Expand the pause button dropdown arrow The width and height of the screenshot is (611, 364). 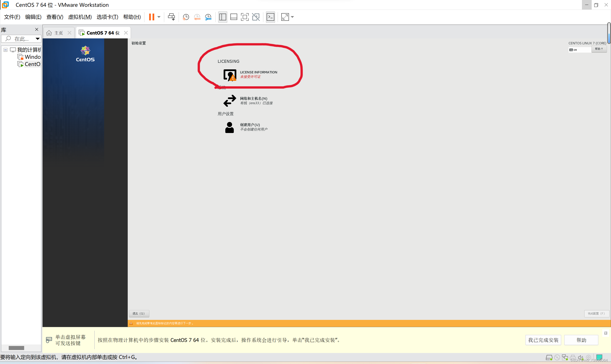tap(159, 17)
